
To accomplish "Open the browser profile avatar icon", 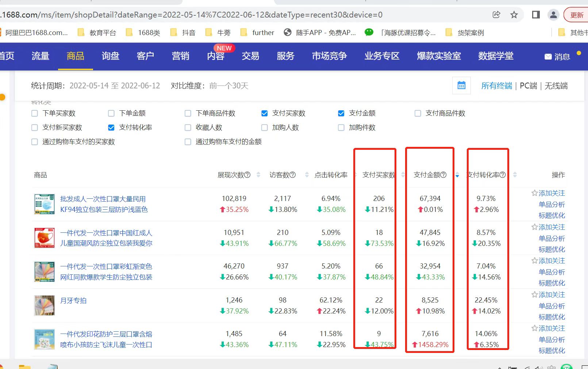I will (x=553, y=15).
